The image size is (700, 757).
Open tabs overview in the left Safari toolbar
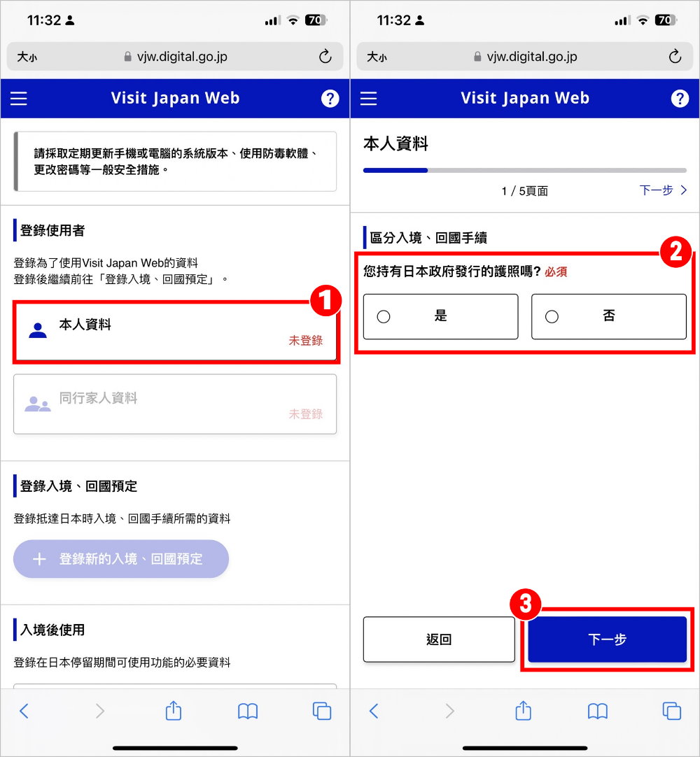pos(322,711)
